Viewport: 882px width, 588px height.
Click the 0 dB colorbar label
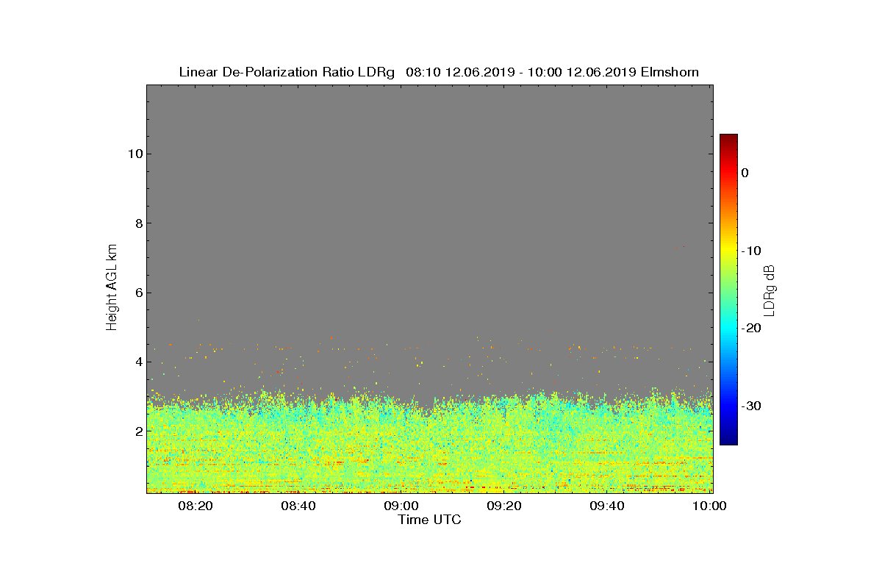click(745, 173)
